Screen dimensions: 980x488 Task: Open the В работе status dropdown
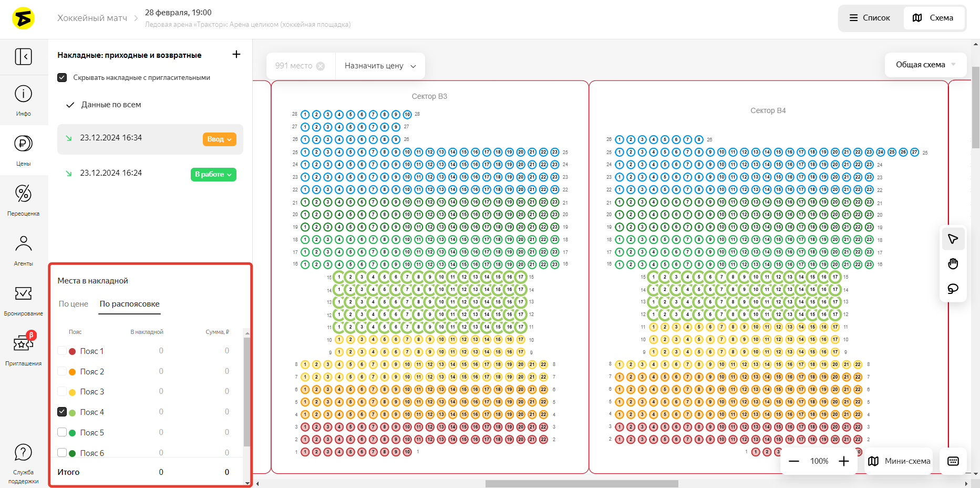[213, 174]
